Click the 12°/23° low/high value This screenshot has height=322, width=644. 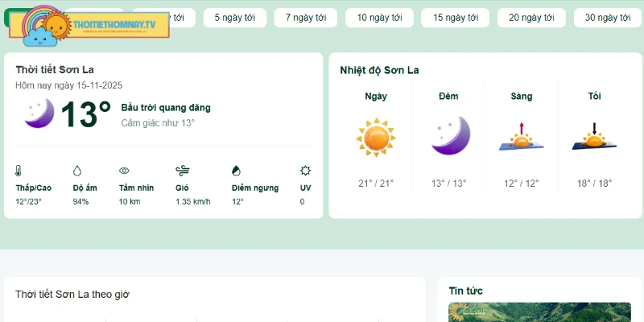click(29, 202)
